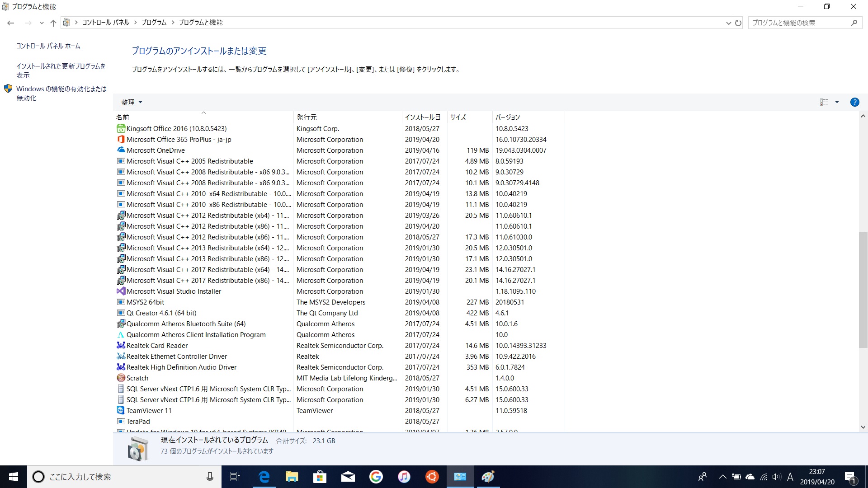Open the address bar history dropdown
This screenshot has width=868, height=488.
(x=728, y=23)
